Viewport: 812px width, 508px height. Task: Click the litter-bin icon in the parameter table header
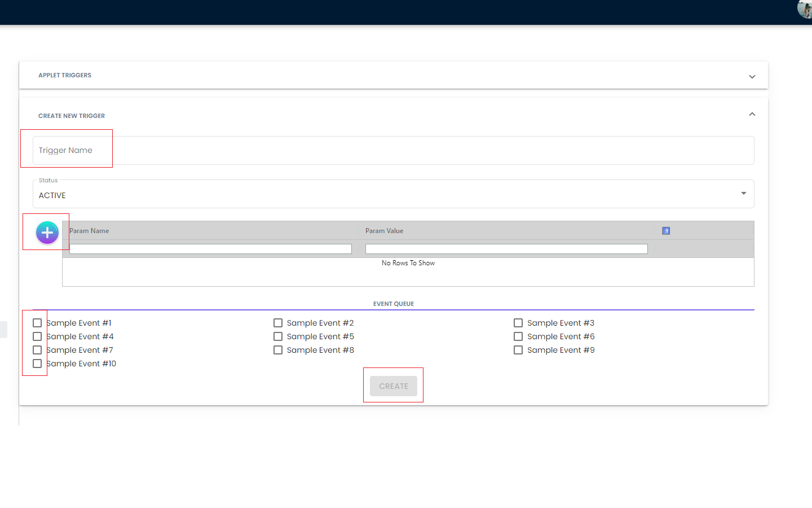tap(666, 231)
